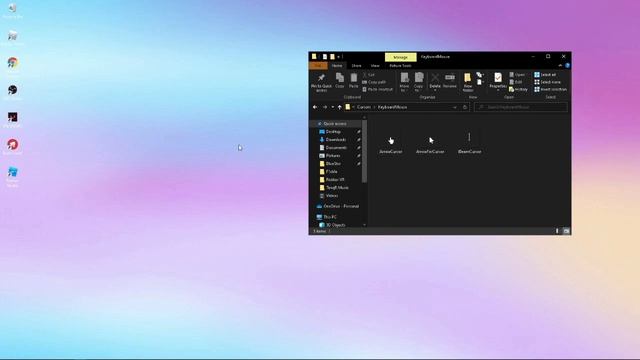640x360 pixels.
Task: Switch to large icons view in status bar
Action: pos(566,231)
